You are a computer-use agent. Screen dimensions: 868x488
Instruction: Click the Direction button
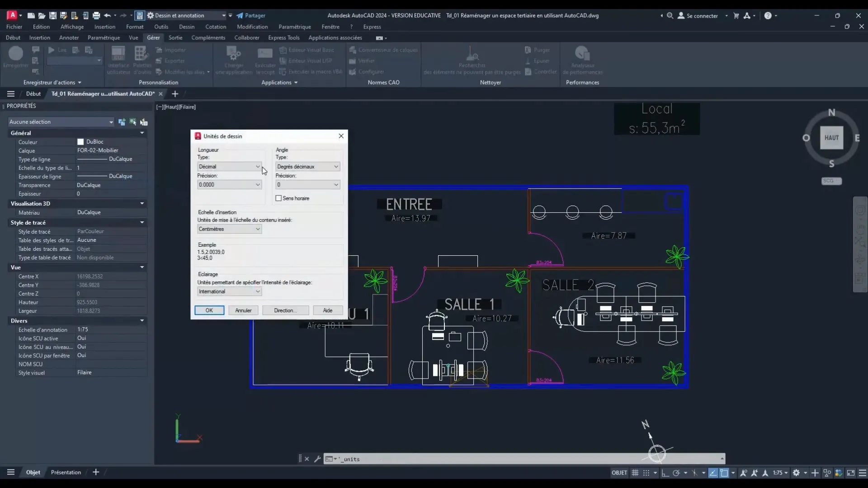[x=284, y=310]
